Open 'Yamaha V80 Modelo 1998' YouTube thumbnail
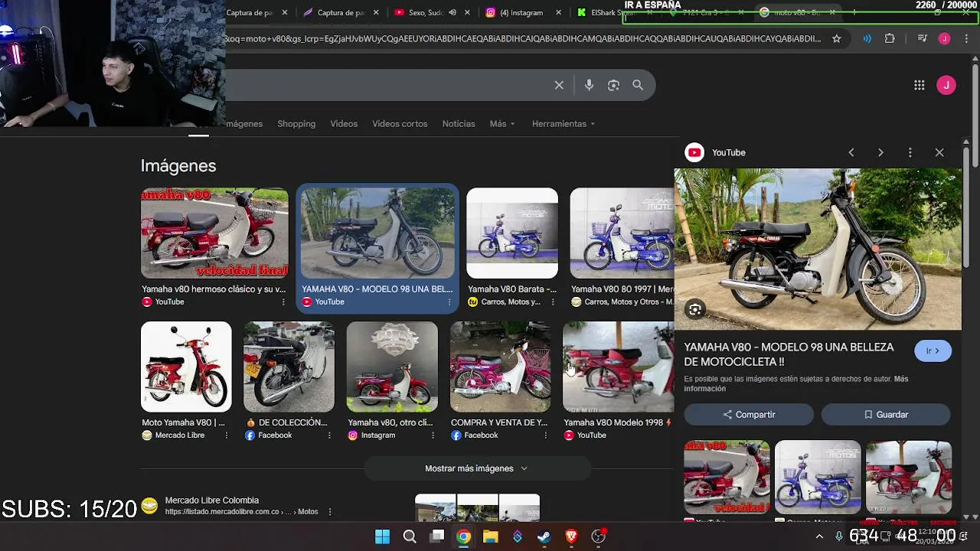Image resolution: width=980 pixels, height=551 pixels. pyautogui.click(x=618, y=367)
